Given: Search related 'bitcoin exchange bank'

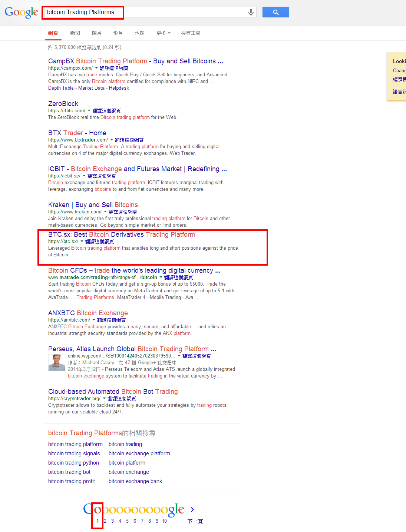Looking at the screenshot, I should click(135, 481).
